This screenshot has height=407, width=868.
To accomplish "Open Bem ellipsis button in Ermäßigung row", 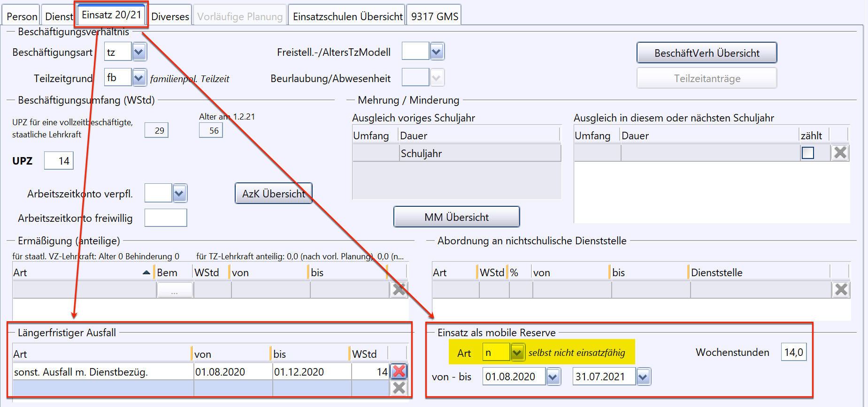I will tap(174, 290).
